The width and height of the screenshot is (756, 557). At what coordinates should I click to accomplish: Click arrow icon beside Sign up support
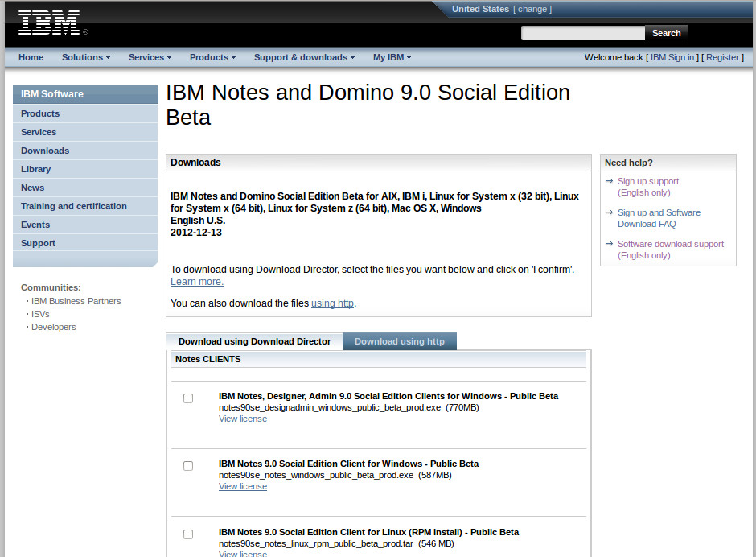click(x=609, y=181)
